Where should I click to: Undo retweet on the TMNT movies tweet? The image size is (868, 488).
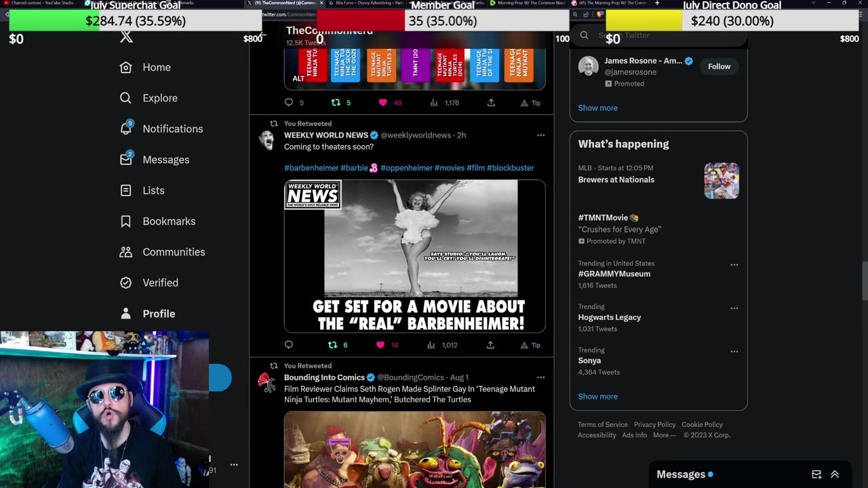[335, 103]
